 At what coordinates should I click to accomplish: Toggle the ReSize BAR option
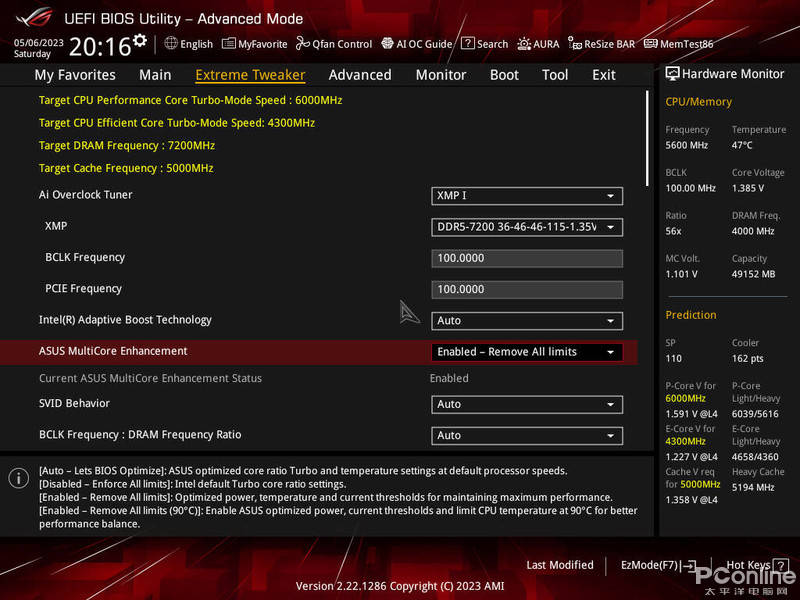(602, 44)
